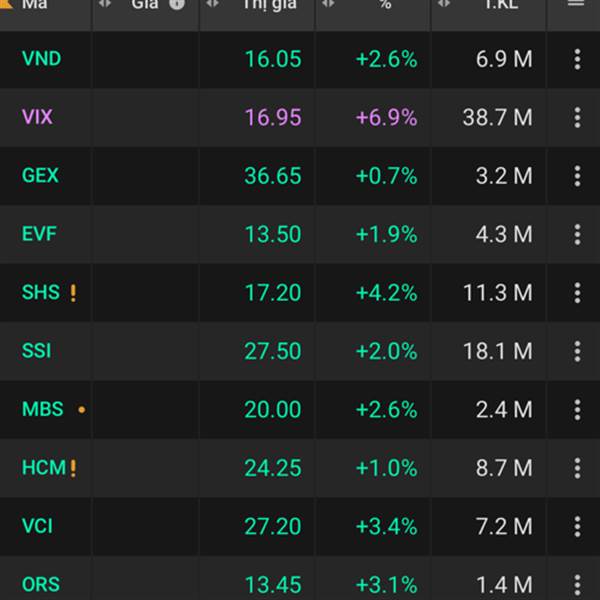Click the VIX price 16.95

pyautogui.click(x=272, y=117)
